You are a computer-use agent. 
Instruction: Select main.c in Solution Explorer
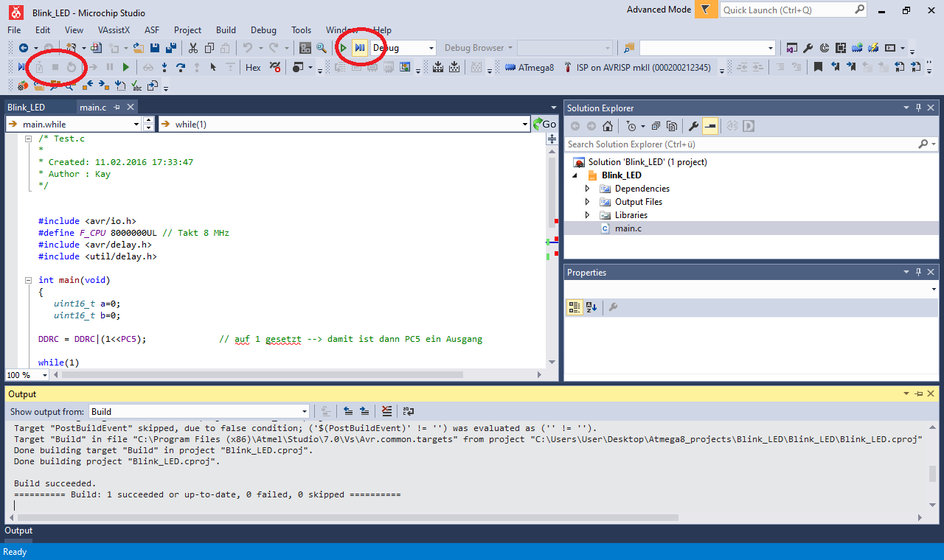click(628, 228)
